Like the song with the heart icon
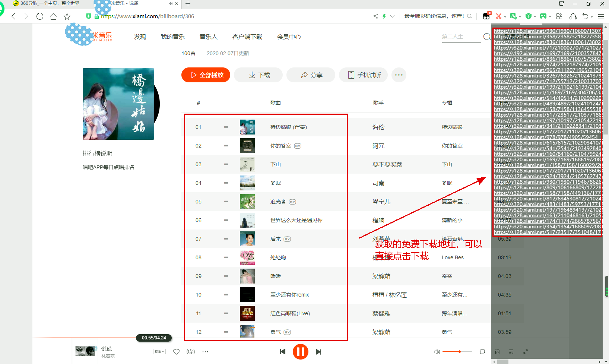The width and height of the screenshot is (609, 364). 177,352
